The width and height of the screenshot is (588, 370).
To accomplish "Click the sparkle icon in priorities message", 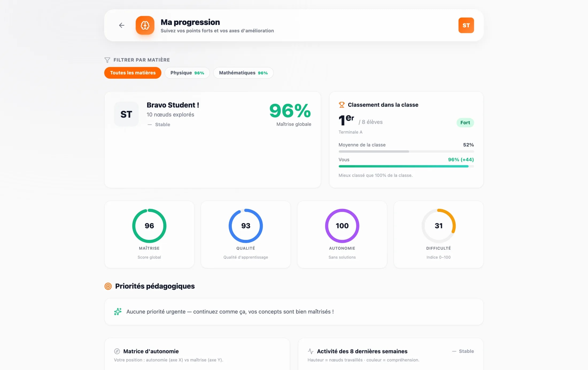I will point(118,311).
